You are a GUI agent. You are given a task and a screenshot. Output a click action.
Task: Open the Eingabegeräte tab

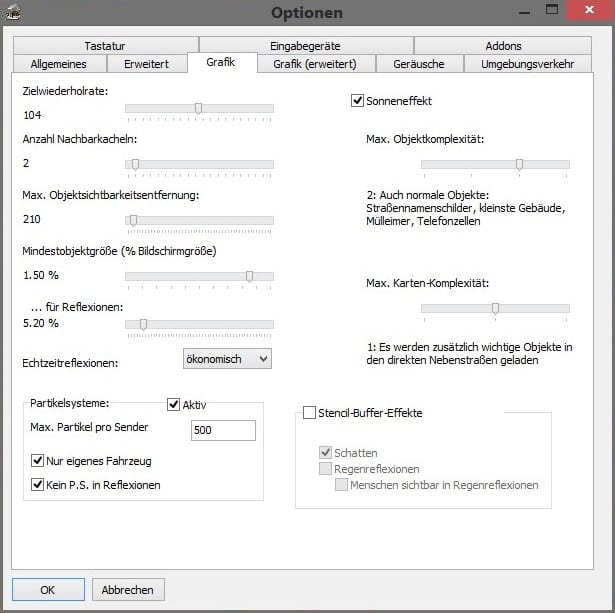(x=306, y=45)
